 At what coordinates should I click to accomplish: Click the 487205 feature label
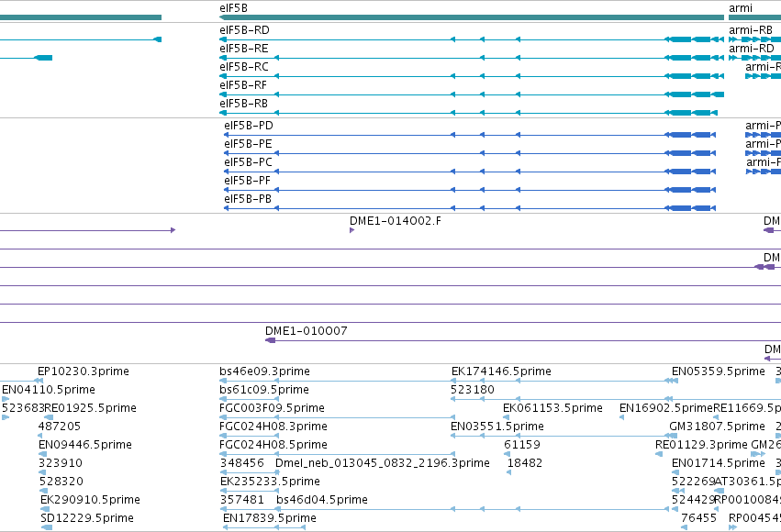(x=60, y=427)
